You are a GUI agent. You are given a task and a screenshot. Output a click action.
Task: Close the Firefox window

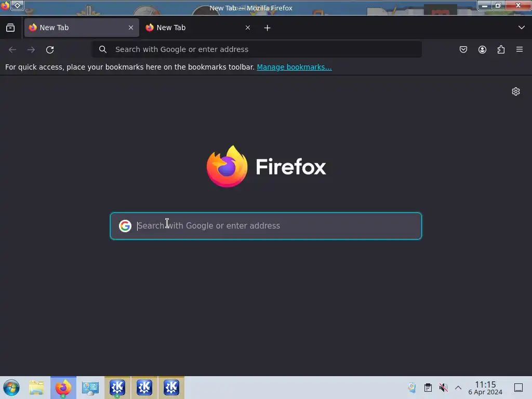pos(518,5)
